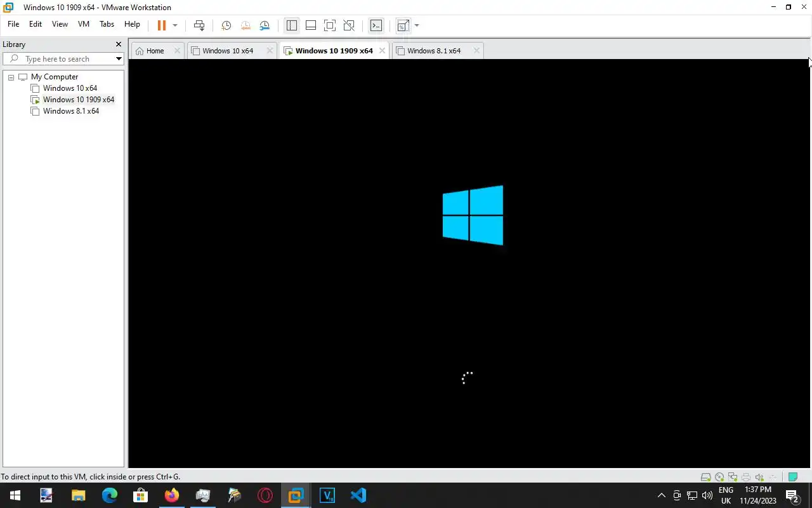Click VMware Workstation taskbar icon
This screenshot has width=812, height=508.
pyautogui.click(x=296, y=495)
